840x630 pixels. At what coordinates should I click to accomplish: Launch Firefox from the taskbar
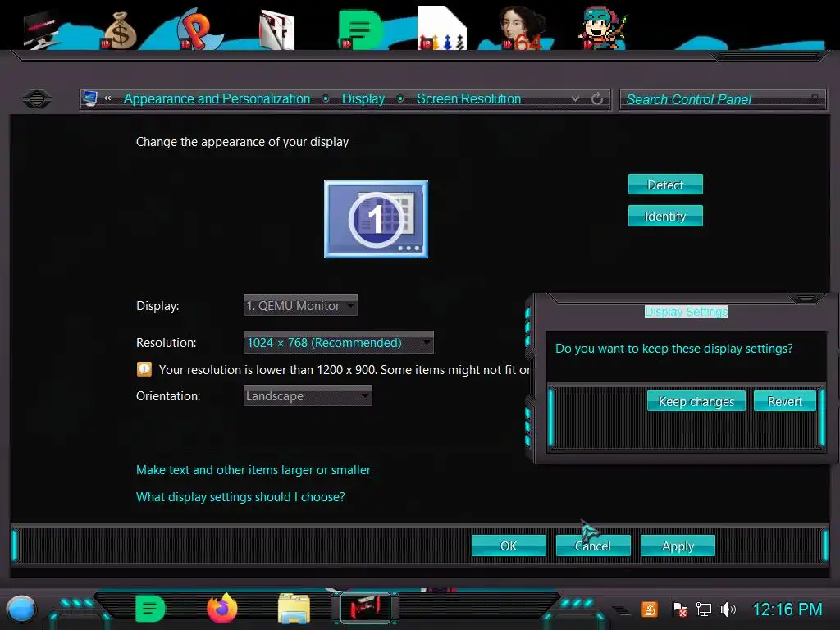221,609
